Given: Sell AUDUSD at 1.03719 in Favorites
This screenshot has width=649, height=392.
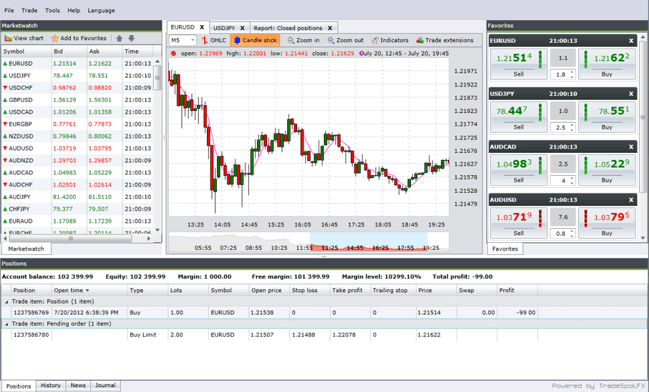Looking at the screenshot, I should [519, 223].
